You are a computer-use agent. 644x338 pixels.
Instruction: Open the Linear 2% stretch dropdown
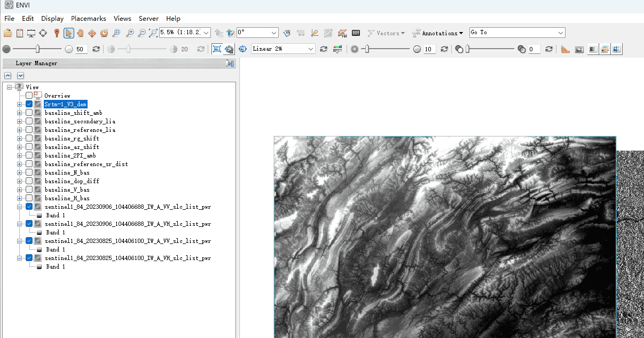[x=311, y=49]
